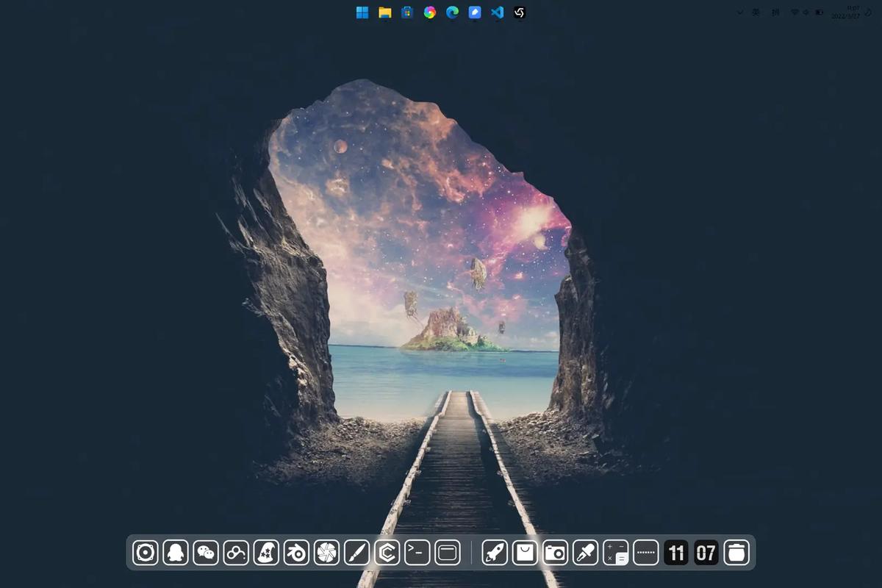Select the eyedropper color picker icon

pos(585,553)
